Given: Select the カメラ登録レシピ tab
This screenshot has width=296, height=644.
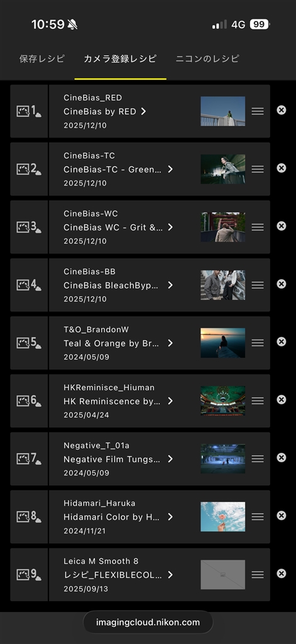Looking at the screenshot, I should click(120, 58).
